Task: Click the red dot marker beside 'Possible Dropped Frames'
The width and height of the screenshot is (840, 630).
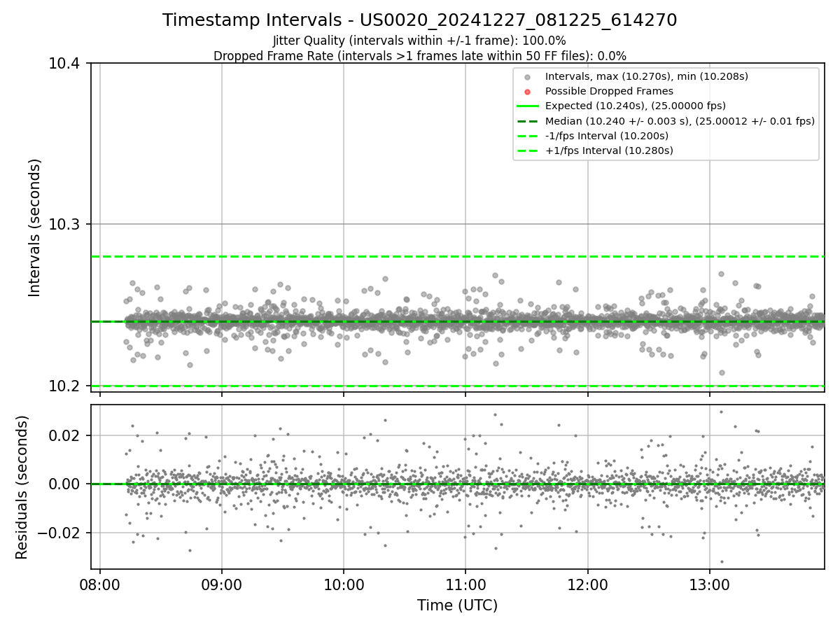Action: (x=528, y=92)
